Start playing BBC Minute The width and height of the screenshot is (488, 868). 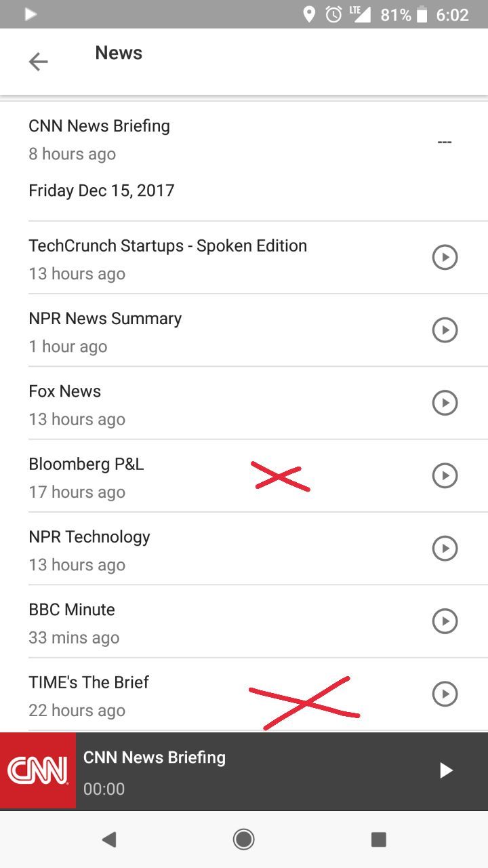click(445, 621)
